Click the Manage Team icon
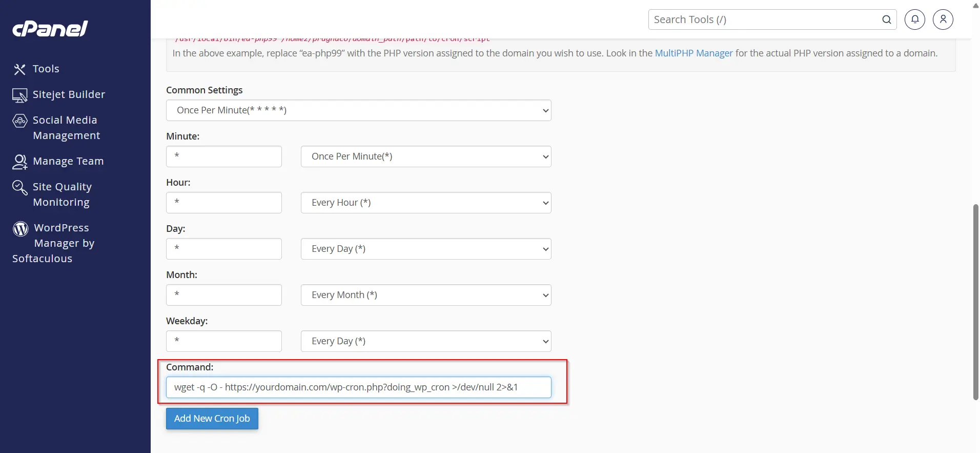980x453 pixels. tap(19, 162)
